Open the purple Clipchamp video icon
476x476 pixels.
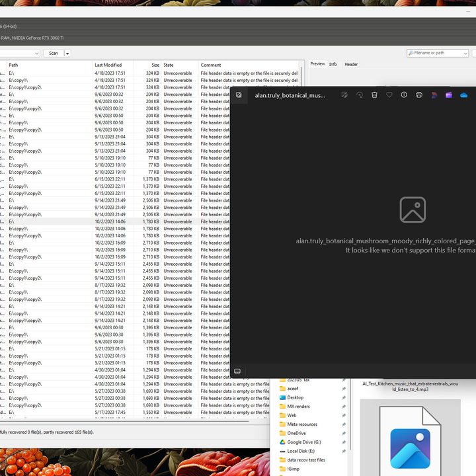pos(449,95)
